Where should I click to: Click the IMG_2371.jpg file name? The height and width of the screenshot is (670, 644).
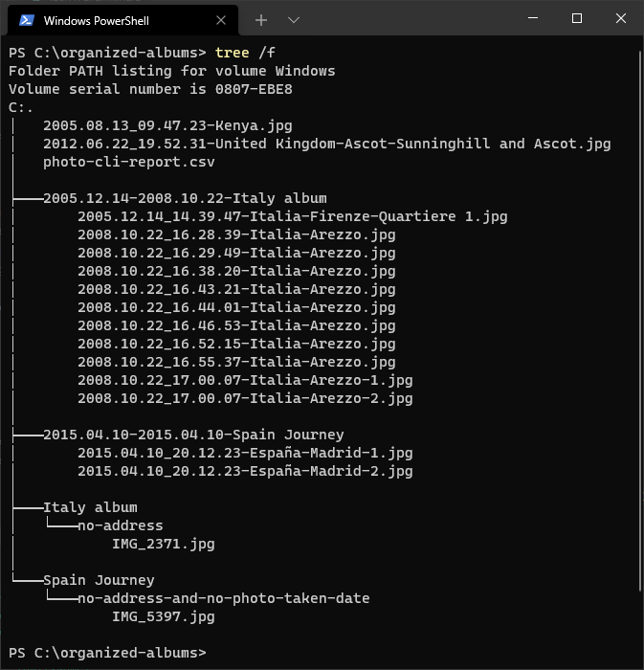[x=163, y=544]
